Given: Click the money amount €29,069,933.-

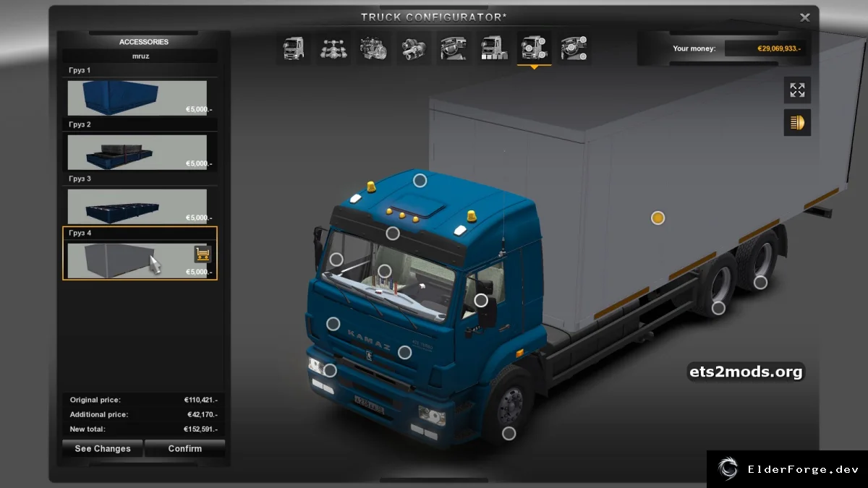Looking at the screenshot, I should click(780, 48).
